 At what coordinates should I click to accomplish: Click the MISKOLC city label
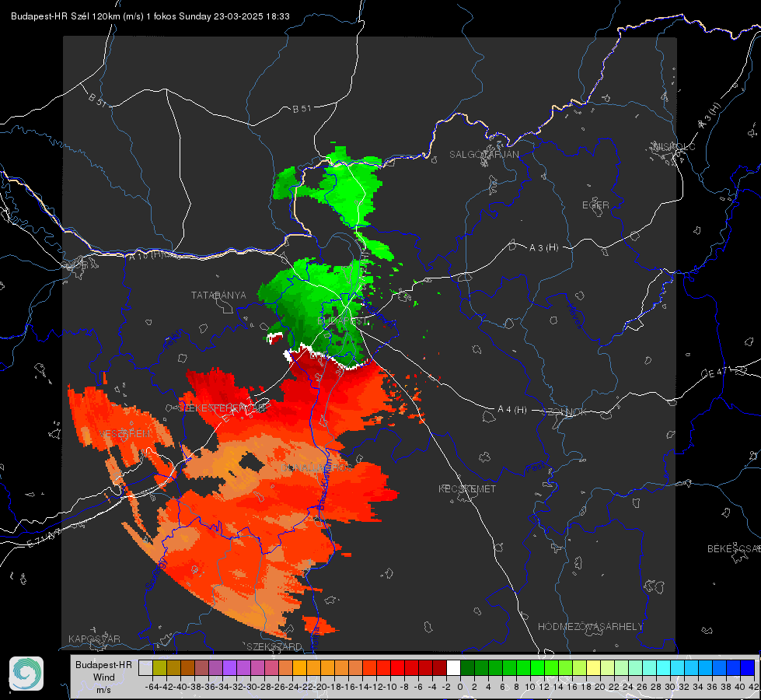coord(674,146)
